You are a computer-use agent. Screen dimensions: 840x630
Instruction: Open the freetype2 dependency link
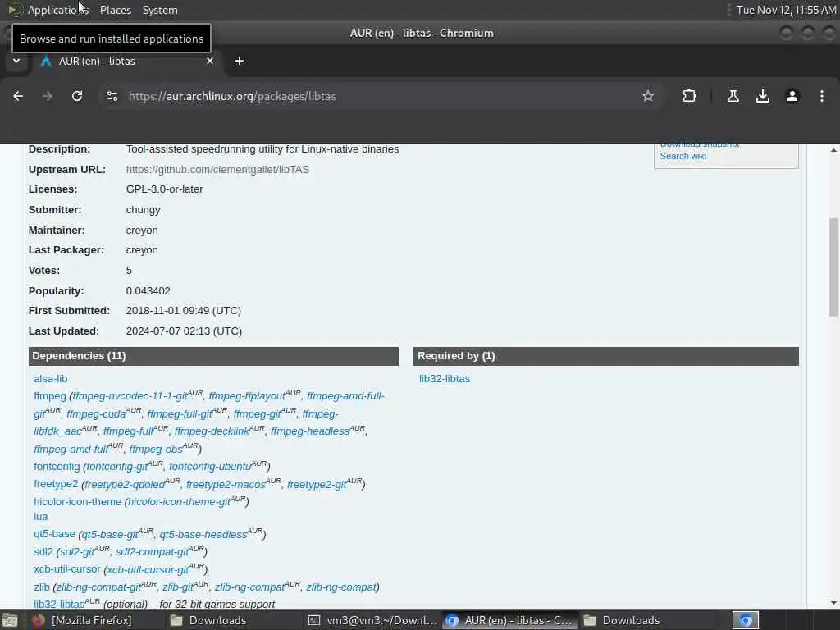pyautogui.click(x=56, y=484)
